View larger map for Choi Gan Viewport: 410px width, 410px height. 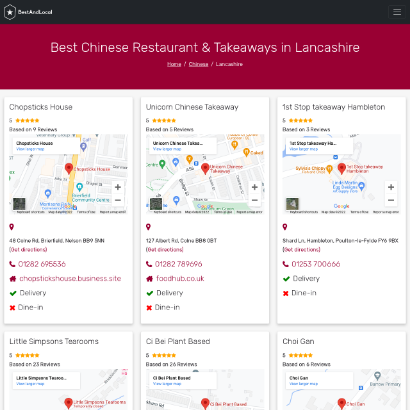pos(304,384)
